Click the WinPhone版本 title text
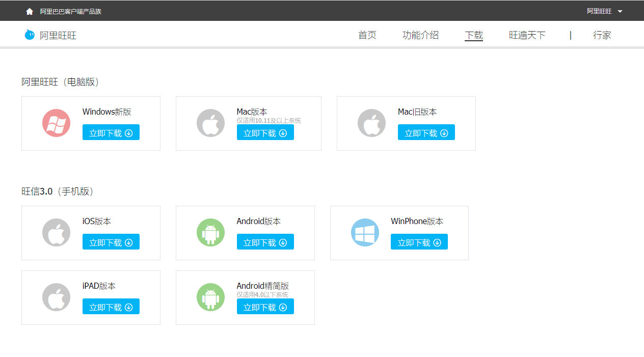644x357 pixels. (417, 222)
